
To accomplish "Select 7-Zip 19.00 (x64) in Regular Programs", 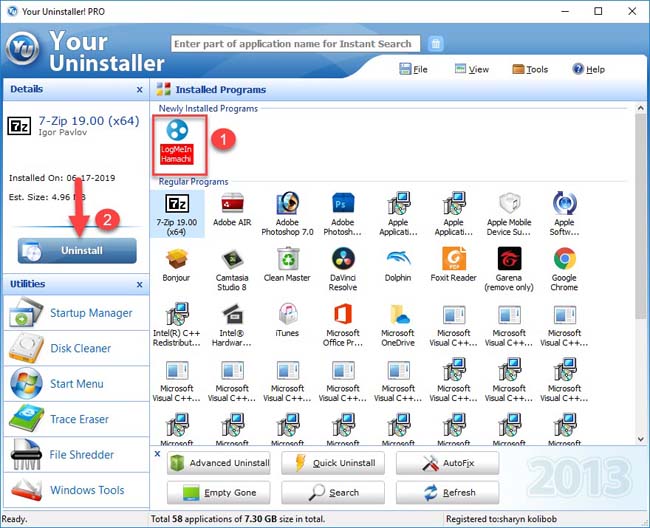I will point(177,214).
